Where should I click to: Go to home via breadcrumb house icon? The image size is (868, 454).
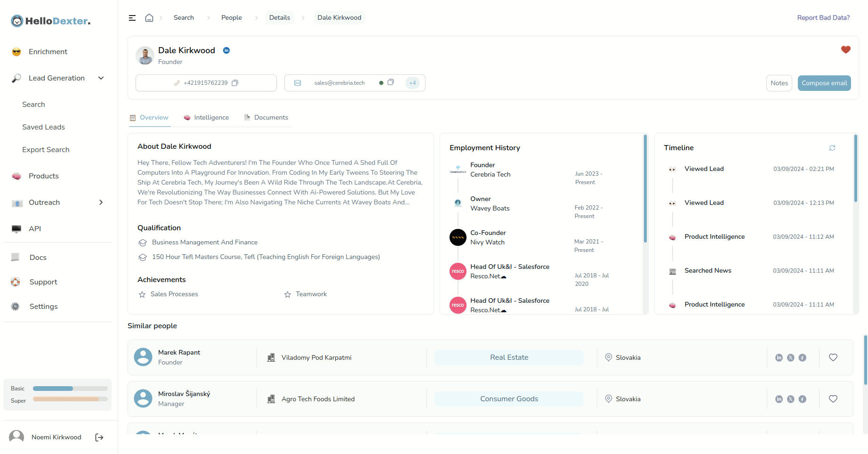coord(149,18)
